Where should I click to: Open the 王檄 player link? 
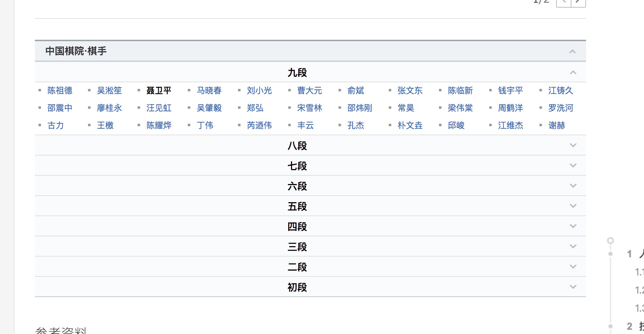(105, 126)
